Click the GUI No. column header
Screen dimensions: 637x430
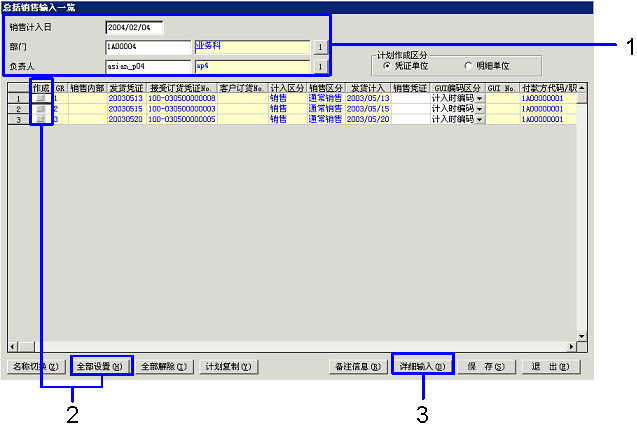coord(503,88)
